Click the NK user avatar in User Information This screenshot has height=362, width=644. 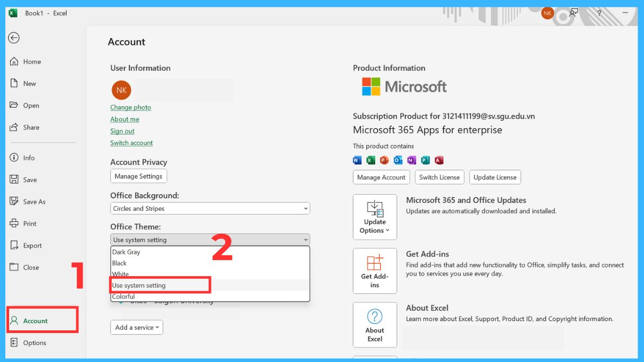(x=121, y=90)
